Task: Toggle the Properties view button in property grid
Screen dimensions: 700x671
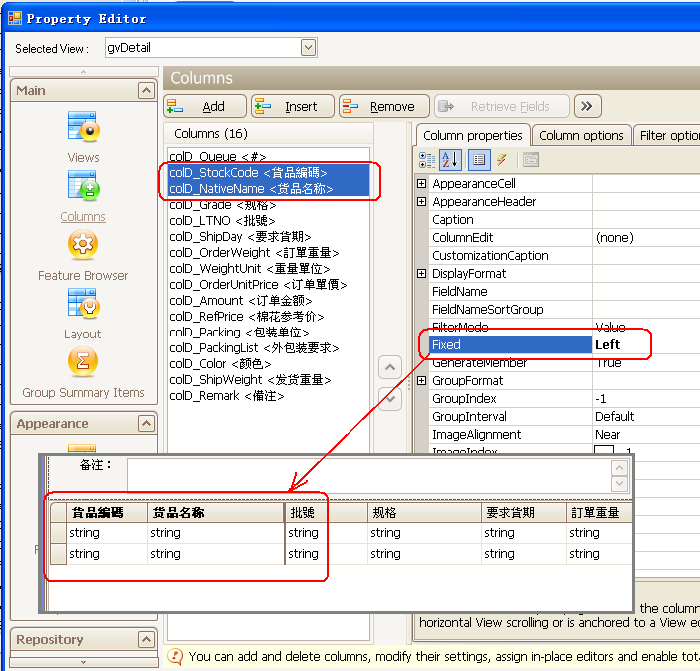Action: pos(479,160)
